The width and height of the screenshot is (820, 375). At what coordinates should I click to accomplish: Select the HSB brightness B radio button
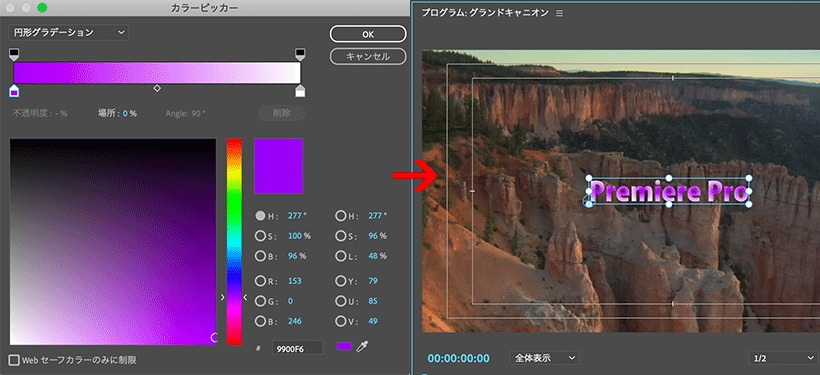tap(260, 256)
